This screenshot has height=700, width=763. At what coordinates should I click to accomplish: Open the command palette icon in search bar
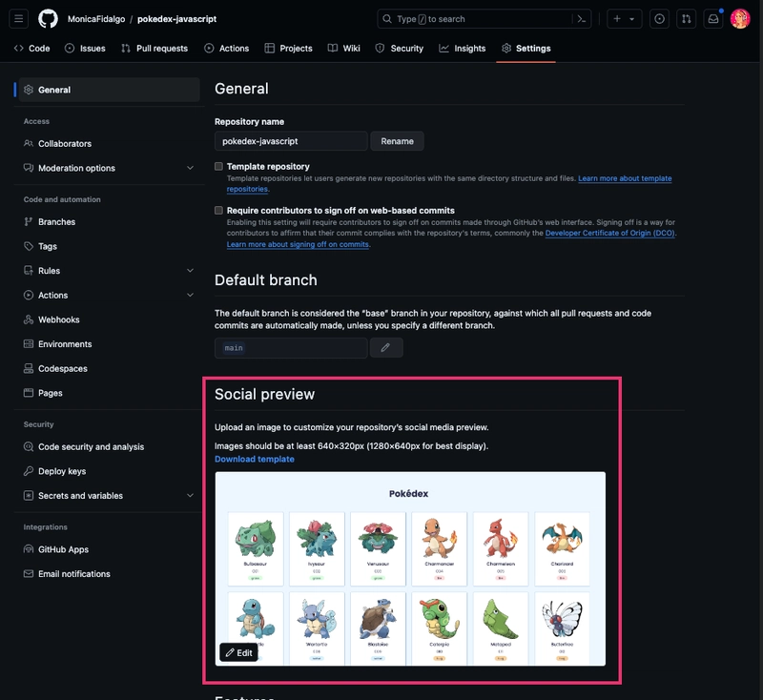point(582,19)
